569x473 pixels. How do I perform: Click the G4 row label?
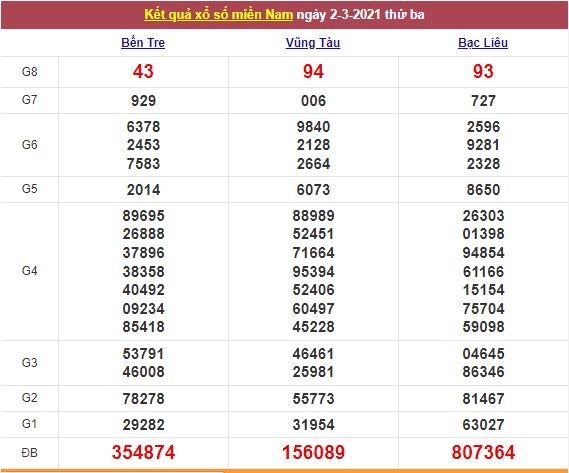(x=29, y=271)
